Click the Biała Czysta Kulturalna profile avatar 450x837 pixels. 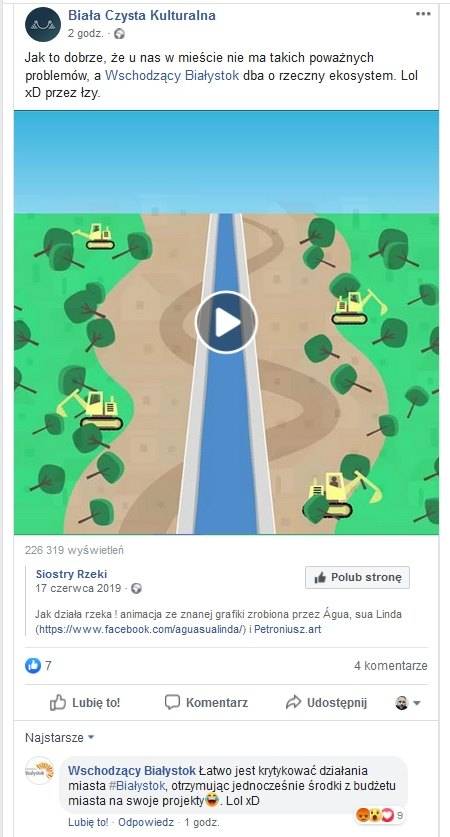43,25
